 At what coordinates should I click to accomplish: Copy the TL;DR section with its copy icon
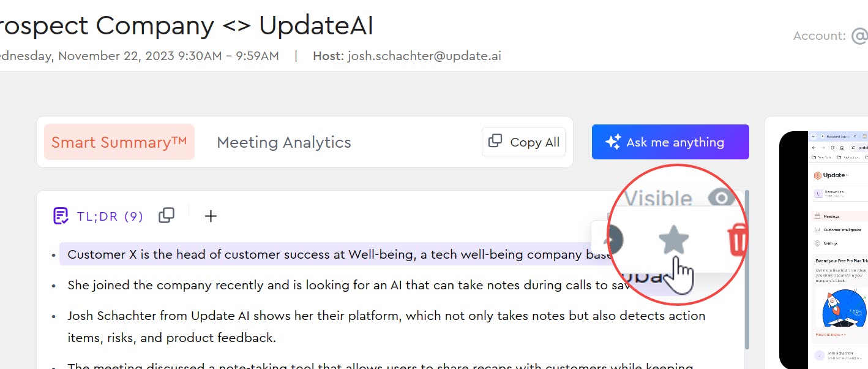166,216
